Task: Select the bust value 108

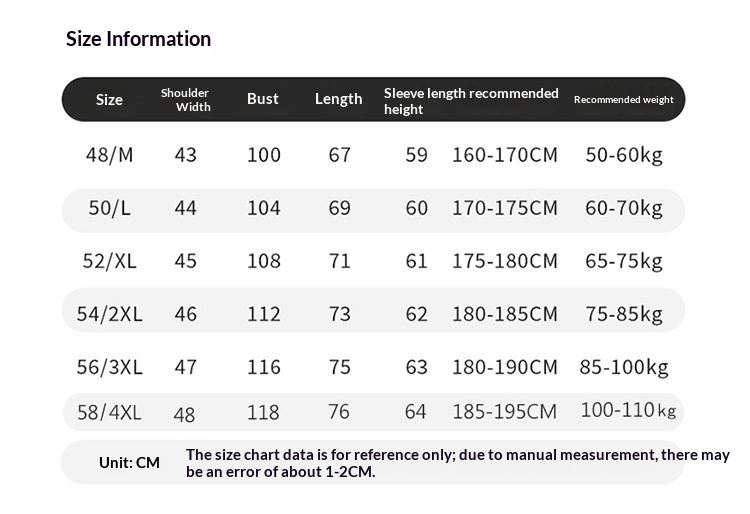Action: pyautogui.click(x=264, y=261)
